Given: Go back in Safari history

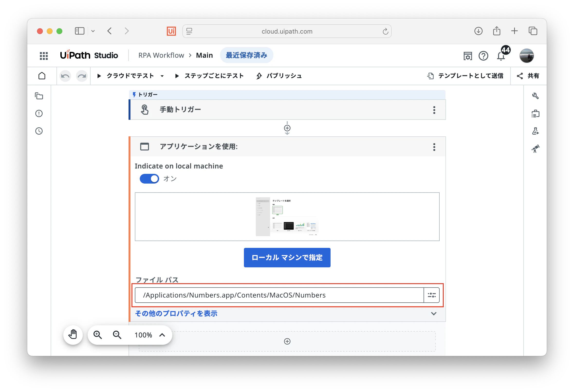Looking at the screenshot, I should [x=110, y=31].
